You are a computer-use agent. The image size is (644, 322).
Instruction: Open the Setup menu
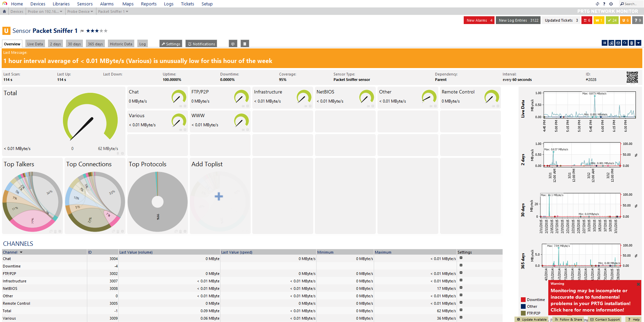[207, 4]
